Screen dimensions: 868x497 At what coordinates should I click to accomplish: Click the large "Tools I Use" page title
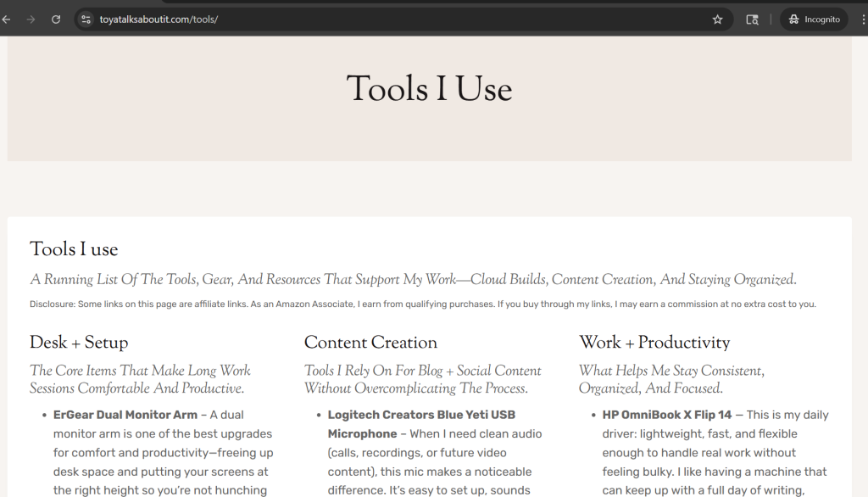[429, 89]
